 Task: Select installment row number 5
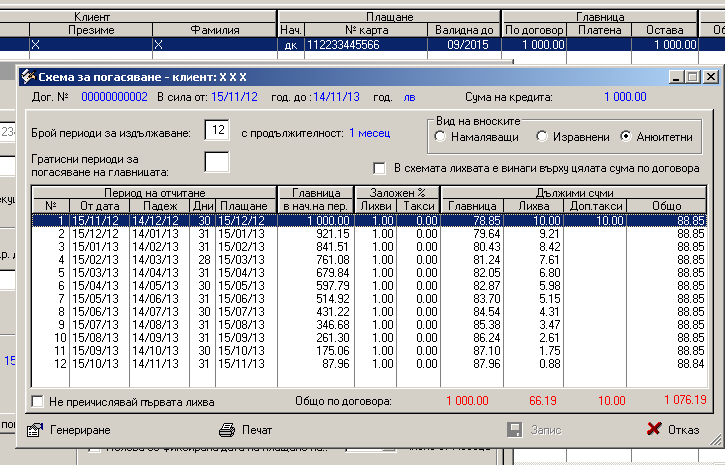(x=369, y=273)
